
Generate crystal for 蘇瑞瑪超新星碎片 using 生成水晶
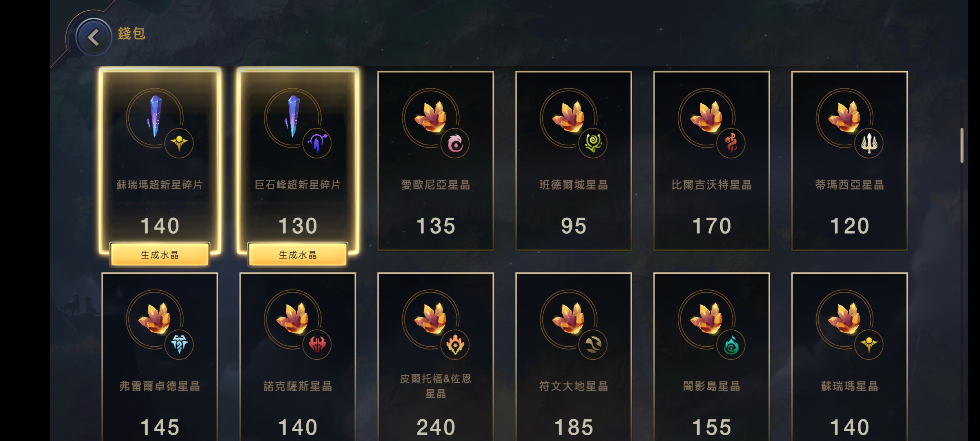160,255
